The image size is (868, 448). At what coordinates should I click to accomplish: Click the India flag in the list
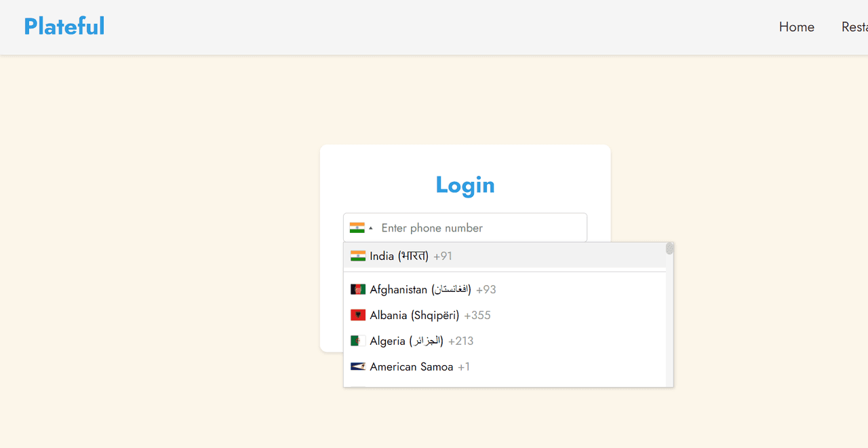pos(358,256)
